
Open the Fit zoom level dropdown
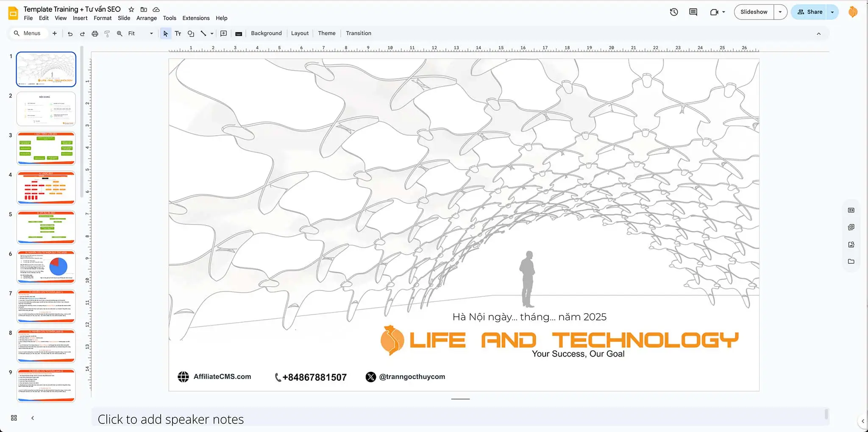(x=140, y=33)
